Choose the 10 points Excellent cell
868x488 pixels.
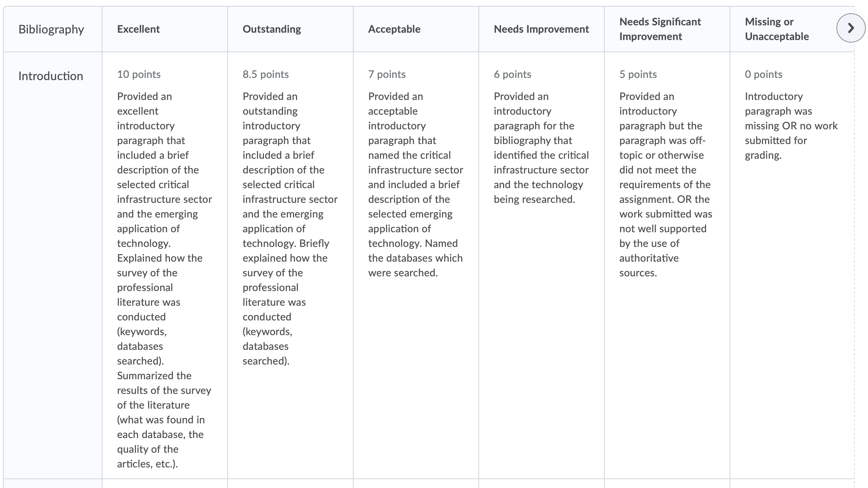click(x=165, y=265)
